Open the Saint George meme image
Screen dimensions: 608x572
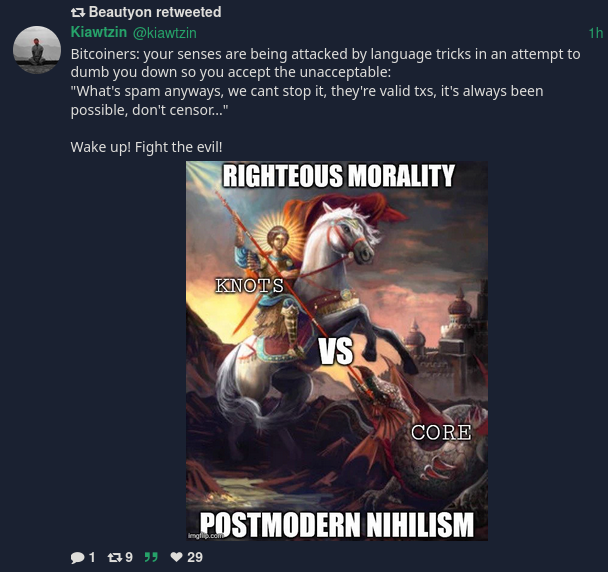coord(337,351)
